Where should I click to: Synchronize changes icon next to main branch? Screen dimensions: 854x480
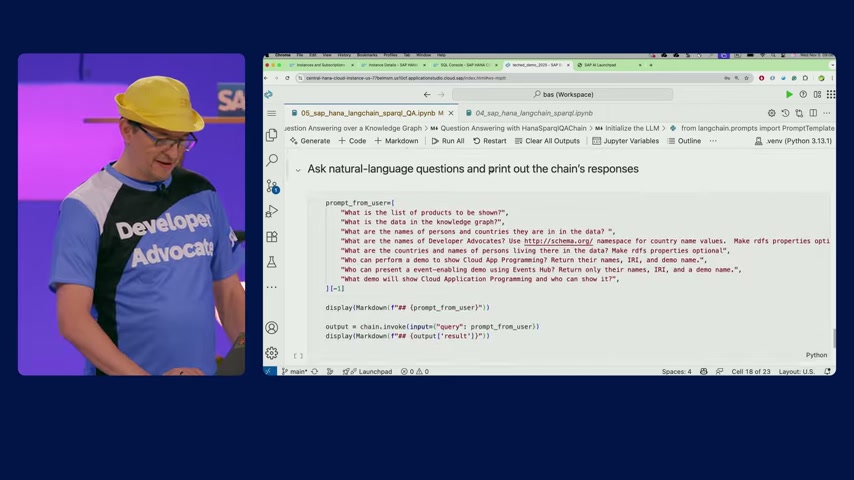pos(315,371)
